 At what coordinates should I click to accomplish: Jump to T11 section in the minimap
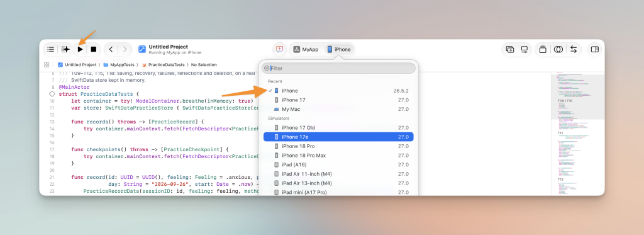coord(560,134)
